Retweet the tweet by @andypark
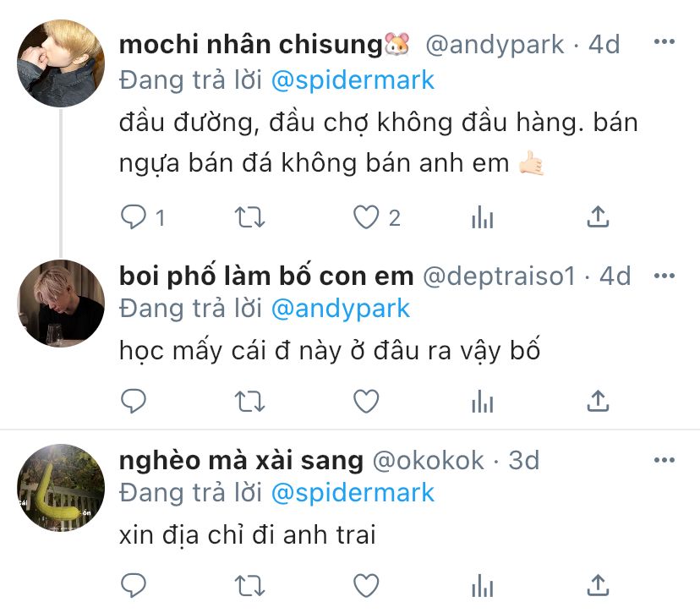 (x=250, y=217)
